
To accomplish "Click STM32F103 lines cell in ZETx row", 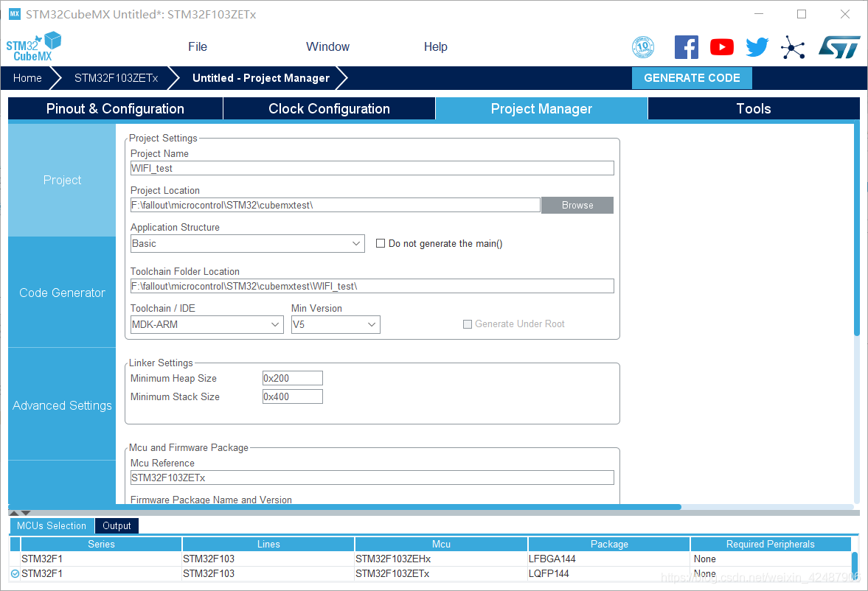I will (268, 574).
